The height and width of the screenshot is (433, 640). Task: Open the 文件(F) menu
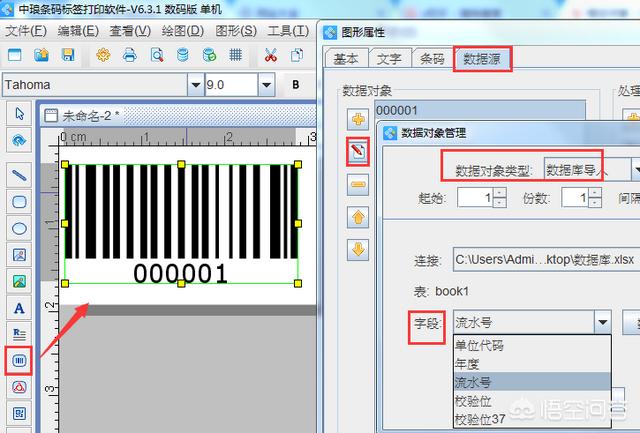26,31
